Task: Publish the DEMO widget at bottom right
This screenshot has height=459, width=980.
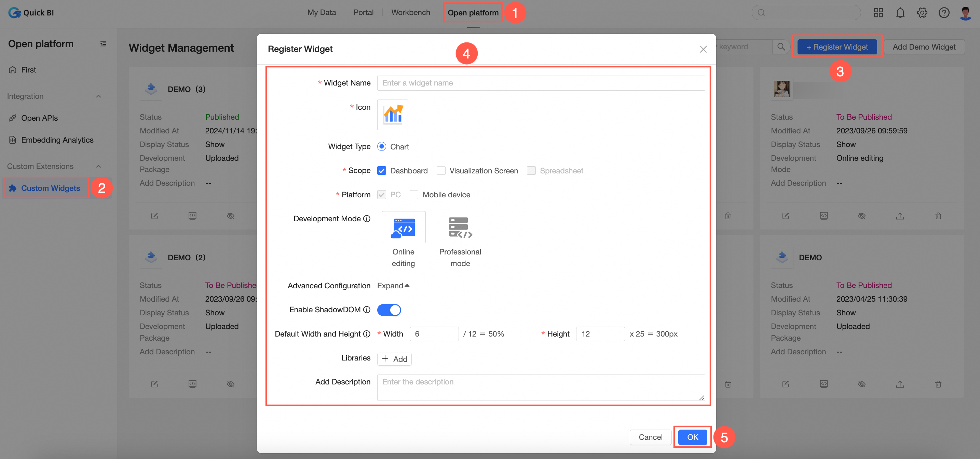Action: (x=900, y=384)
